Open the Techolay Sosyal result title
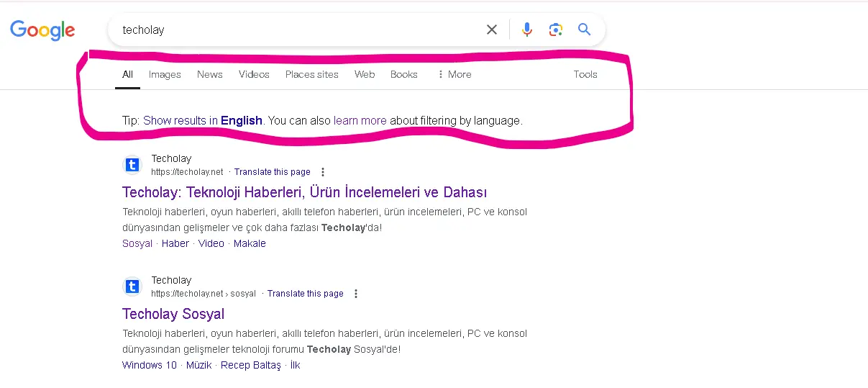The image size is (868, 388). click(x=173, y=314)
